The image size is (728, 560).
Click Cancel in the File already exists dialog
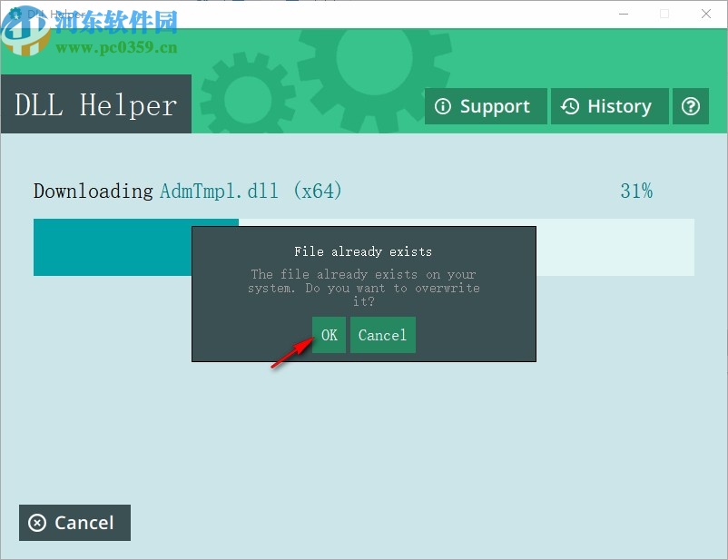click(x=382, y=335)
